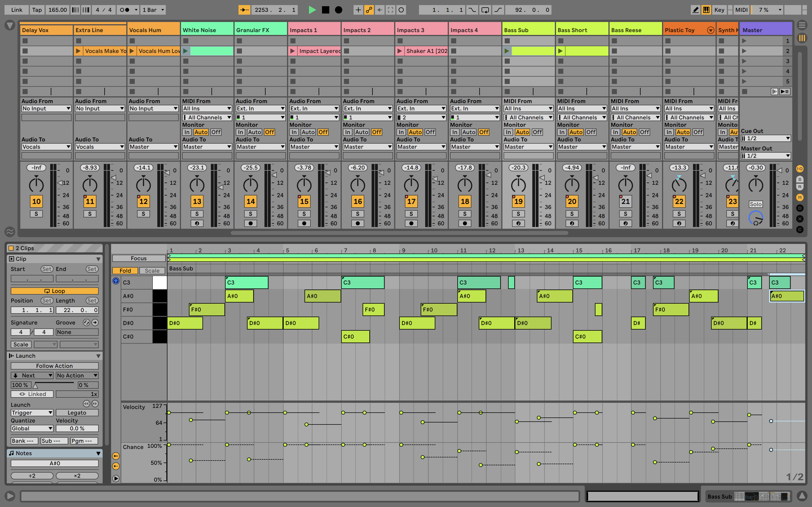This screenshot has height=507, width=812.
Task: Open the mixer overview icon on the right edge
Action: (x=802, y=38)
